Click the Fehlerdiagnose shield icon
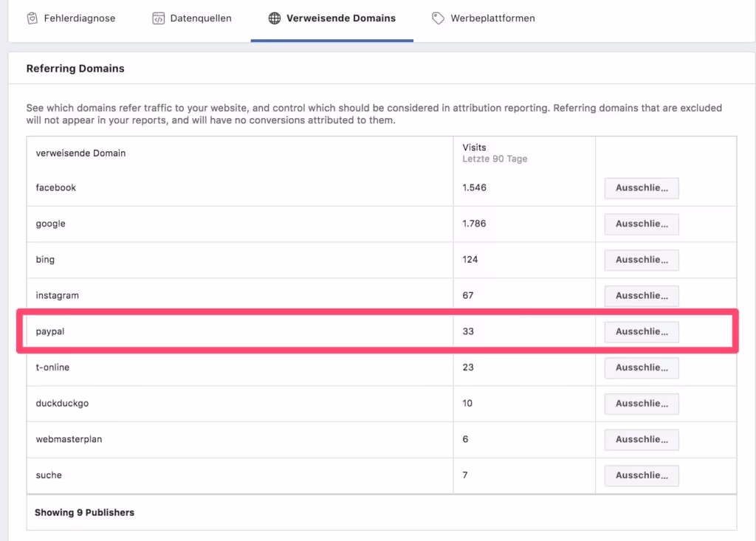The image size is (756, 541). (x=32, y=18)
